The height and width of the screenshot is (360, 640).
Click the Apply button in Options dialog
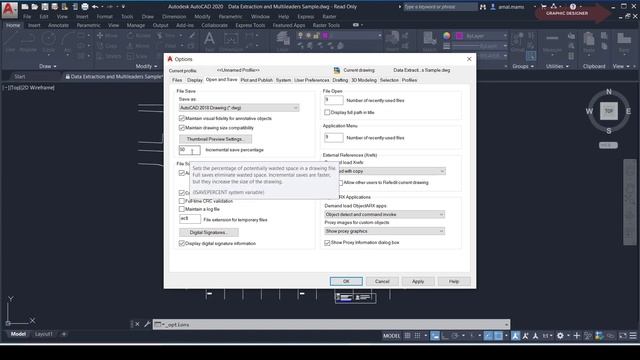pyautogui.click(x=418, y=281)
